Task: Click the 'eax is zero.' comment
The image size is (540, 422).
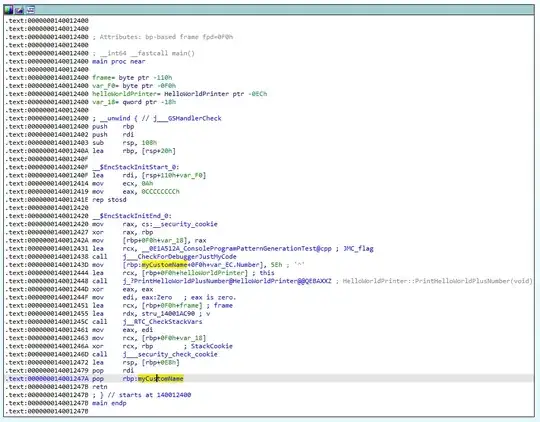Action: pyautogui.click(x=214, y=297)
